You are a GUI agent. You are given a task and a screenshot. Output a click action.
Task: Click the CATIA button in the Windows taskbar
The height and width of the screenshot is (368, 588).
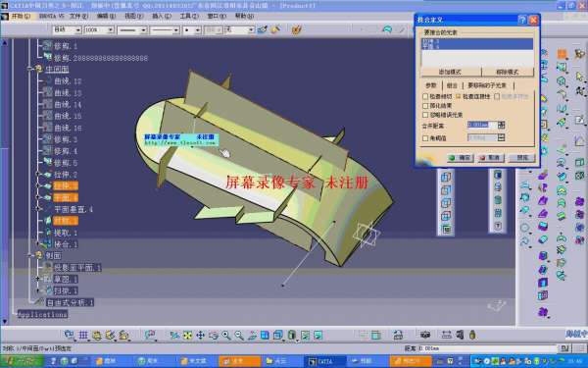[324, 361]
